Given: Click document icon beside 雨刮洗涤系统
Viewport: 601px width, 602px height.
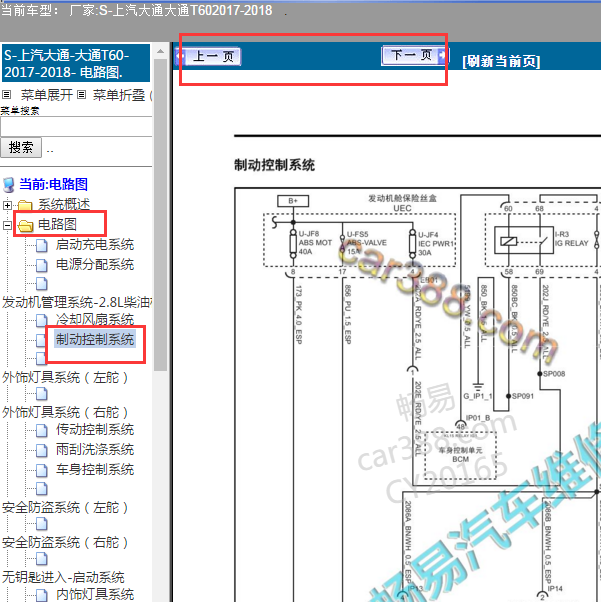Looking at the screenshot, I should pyautogui.click(x=42, y=450).
